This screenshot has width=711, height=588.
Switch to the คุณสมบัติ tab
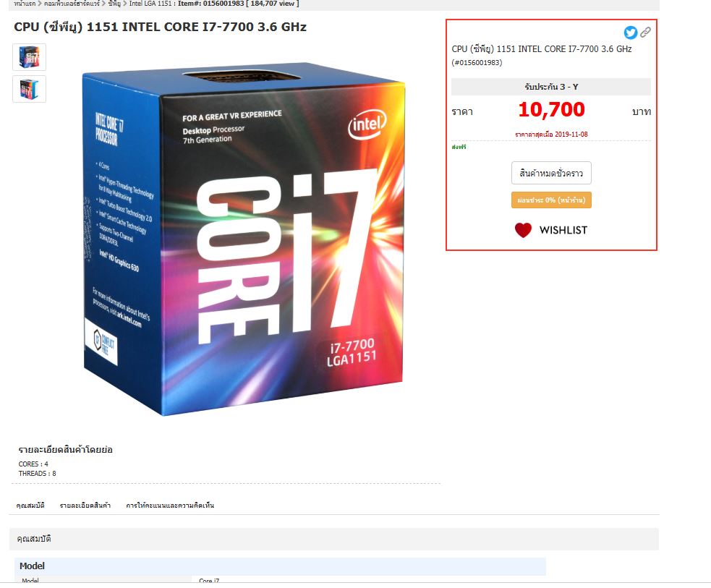coord(30,505)
